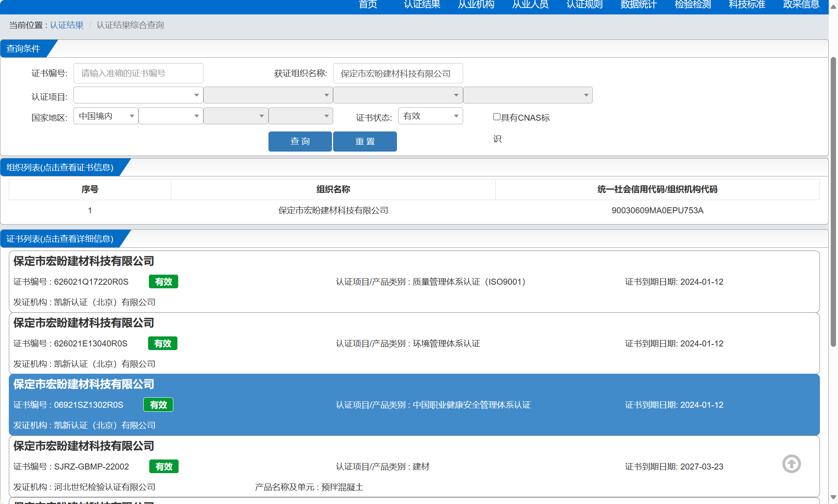This screenshot has width=838, height=504.
Task: Click the scrollbar down arrow
Action: pyautogui.click(x=833, y=498)
